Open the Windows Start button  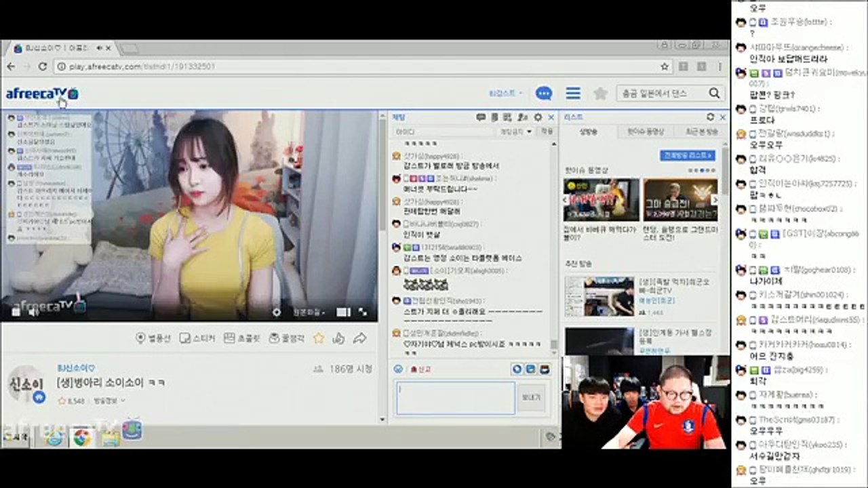pyautogui.click(x=15, y=437)
